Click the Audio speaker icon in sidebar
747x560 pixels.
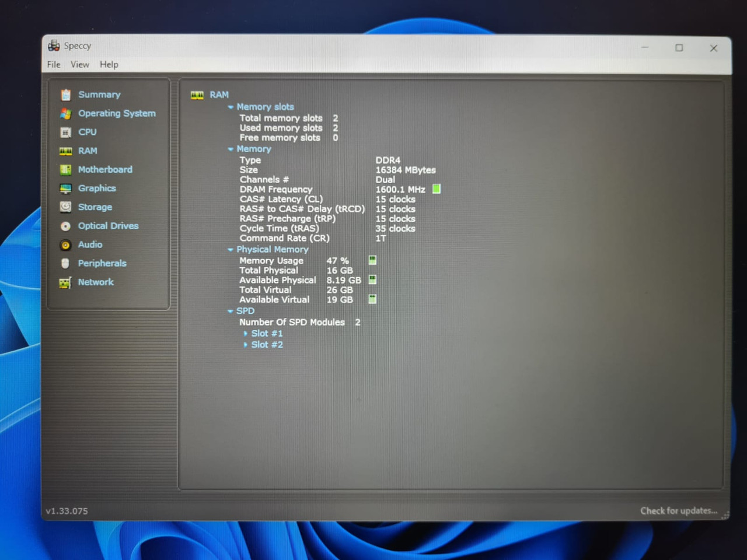click(65, 245)
